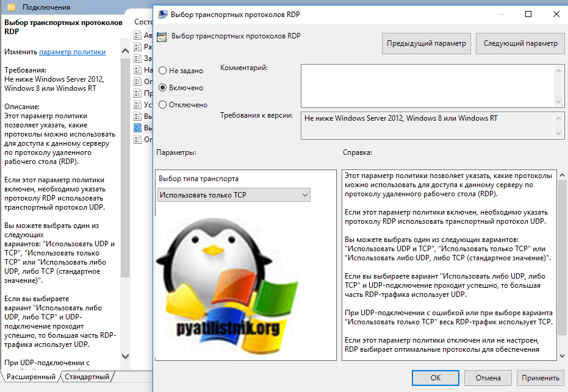
Task: Click the Подключения folder icon
Action: point(12,7)
